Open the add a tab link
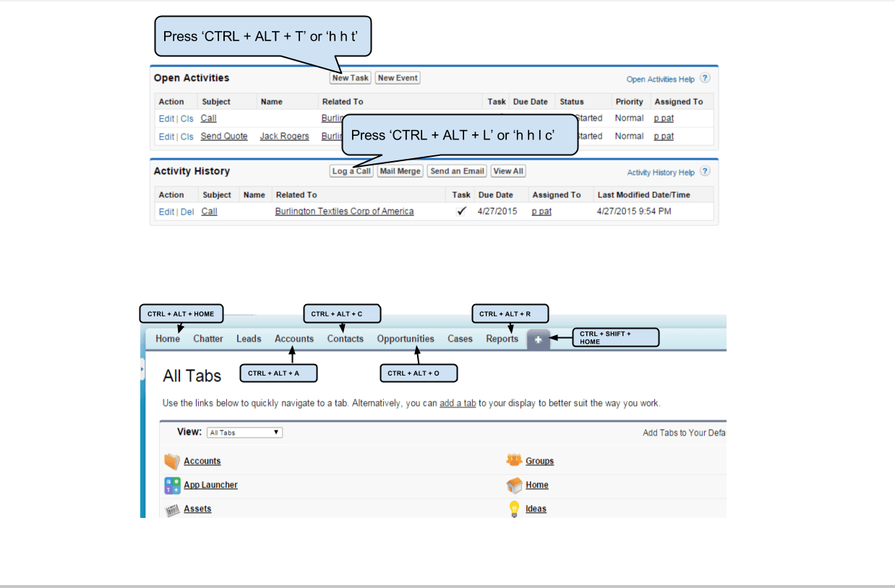 click(x=458, y=403)
